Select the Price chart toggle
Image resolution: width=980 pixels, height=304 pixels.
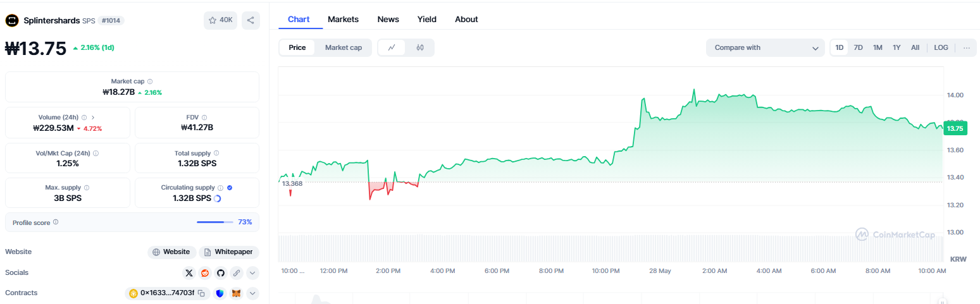[297, 47]
